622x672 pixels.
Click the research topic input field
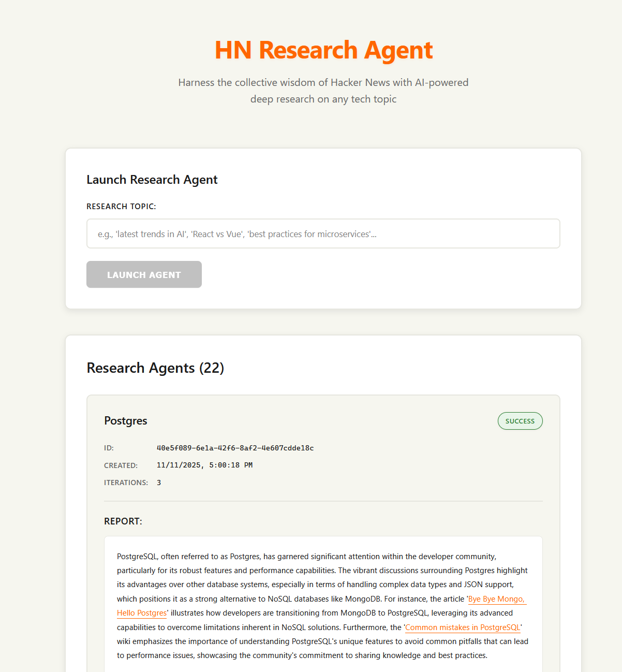[x=323, y=233]
